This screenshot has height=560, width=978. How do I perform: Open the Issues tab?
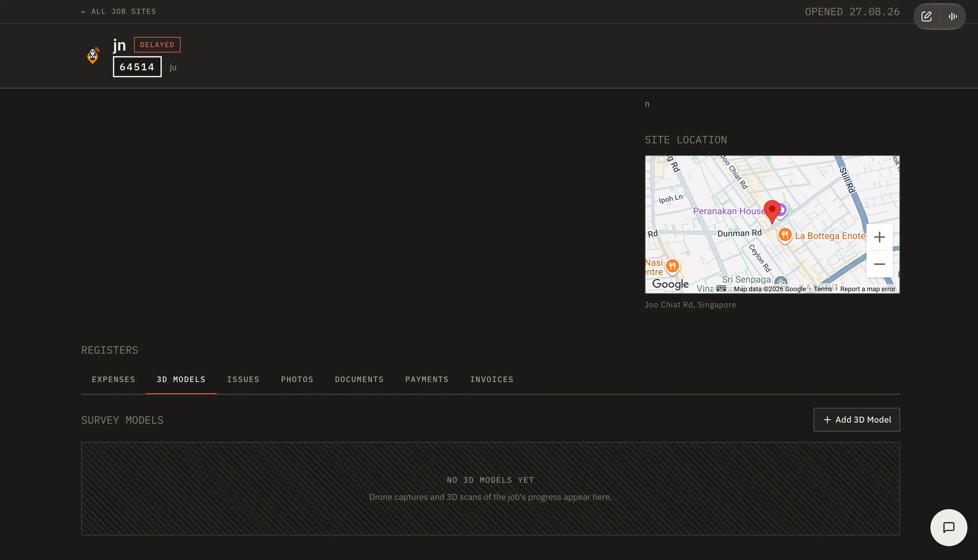point(243,379)
